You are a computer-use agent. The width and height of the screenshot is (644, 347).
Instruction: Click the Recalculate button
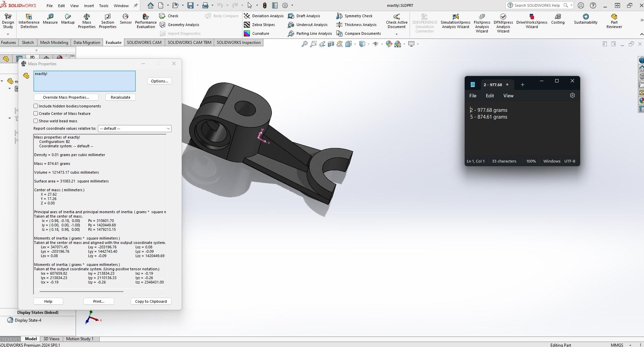pyautogui.click(x=121, y=97)
